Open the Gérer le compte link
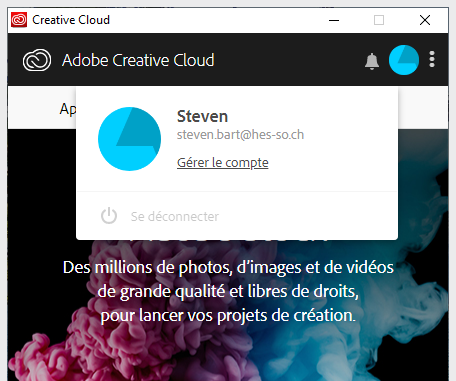The image size is (456, 381). pyautogui.click(x=223, y=163)
